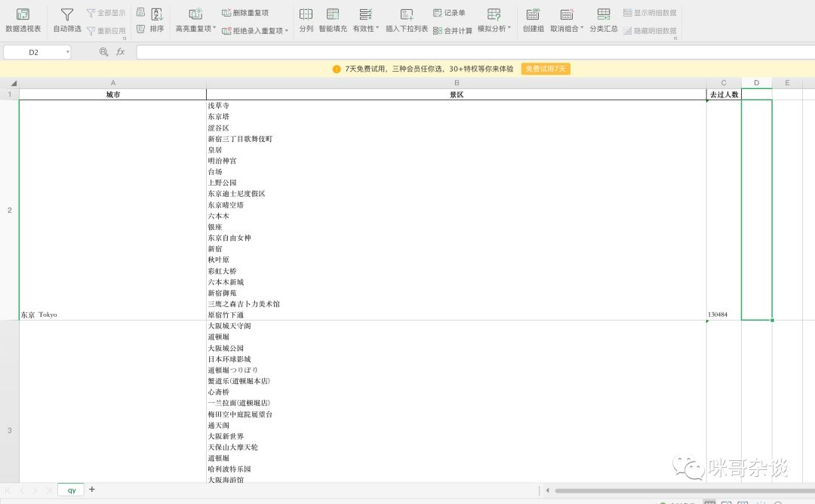The image size is (815, 504).
Task: Click into the formula bar input
Action: (475, 52)
